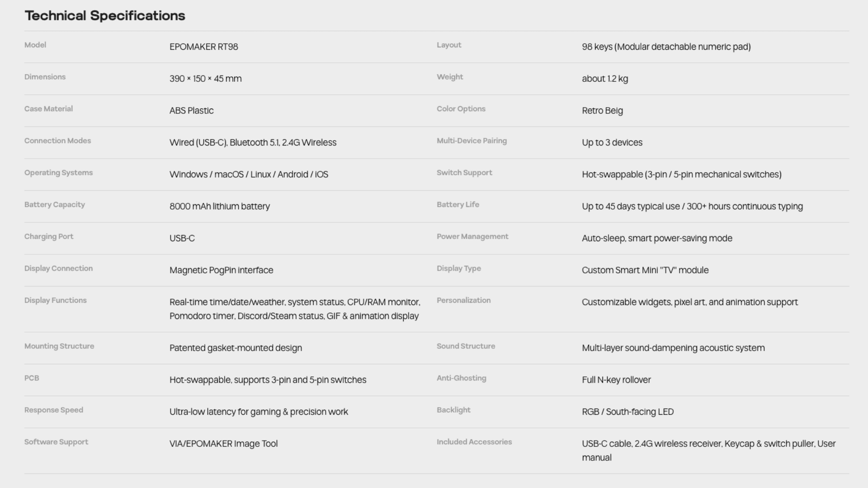Select the EPOMAKER RT98 model value
The height and width of the screenshot is (488, 868).
click(203, 47)
